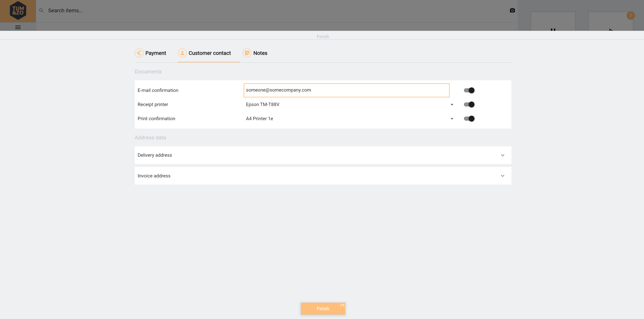Screen dimensions: 644x319
Task: Click the camera scan icon
Action: [512, 10]
